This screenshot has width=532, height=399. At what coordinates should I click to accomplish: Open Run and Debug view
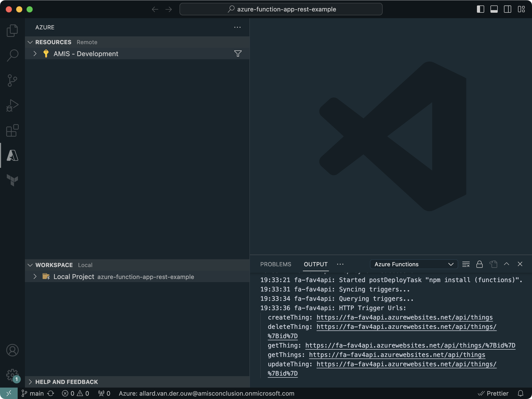pos(12,105)
